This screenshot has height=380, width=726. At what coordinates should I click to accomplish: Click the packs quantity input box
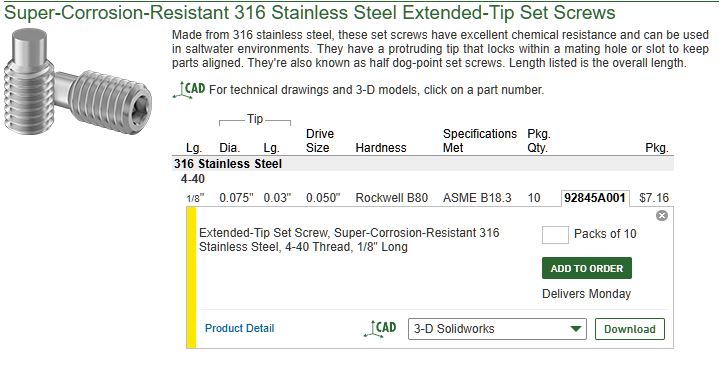tap(555, 235)
